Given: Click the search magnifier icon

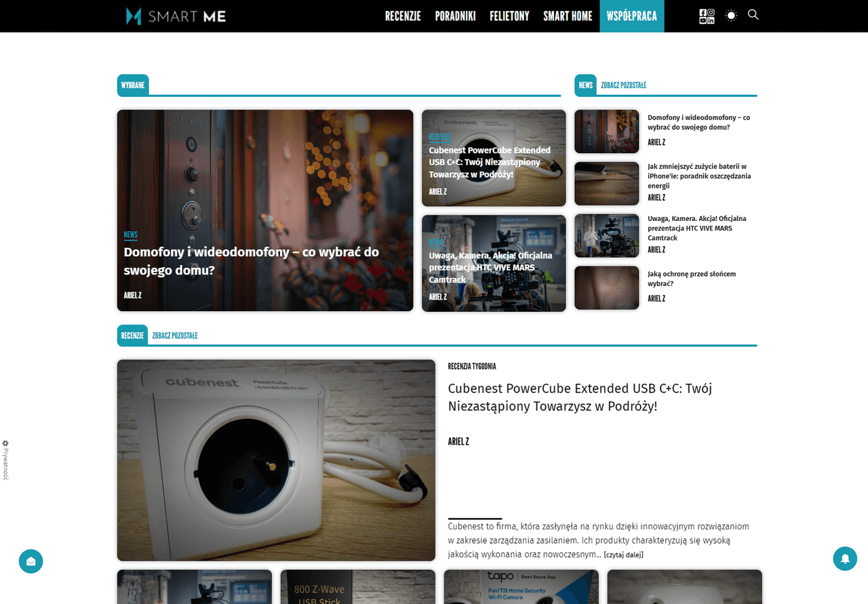Looking at the screenshot, I should 753,15.
